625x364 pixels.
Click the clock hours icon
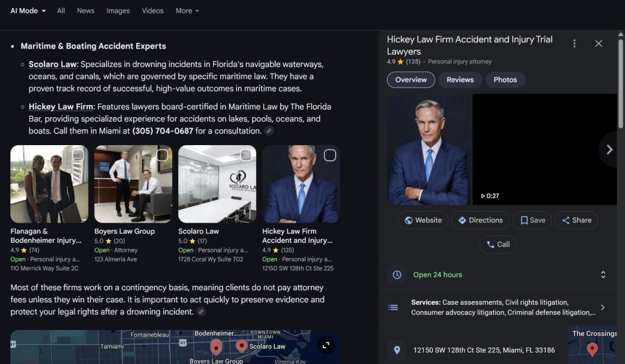click(397, 275)
